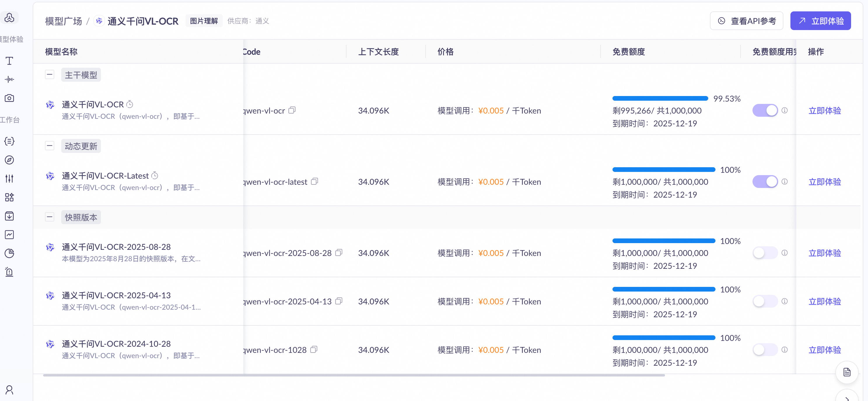The image size is (868, 401).
Task: Click info icon in the 2025-04-13 row
Action: point(784,301)
